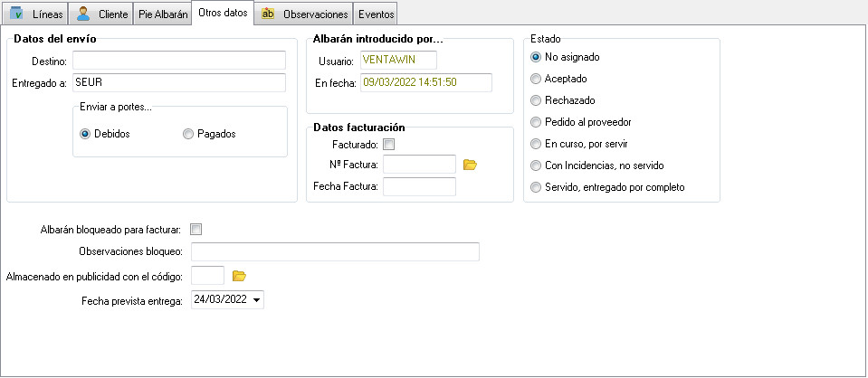Select Debidos shipping option
868x378 pixels.
(86, 134)
